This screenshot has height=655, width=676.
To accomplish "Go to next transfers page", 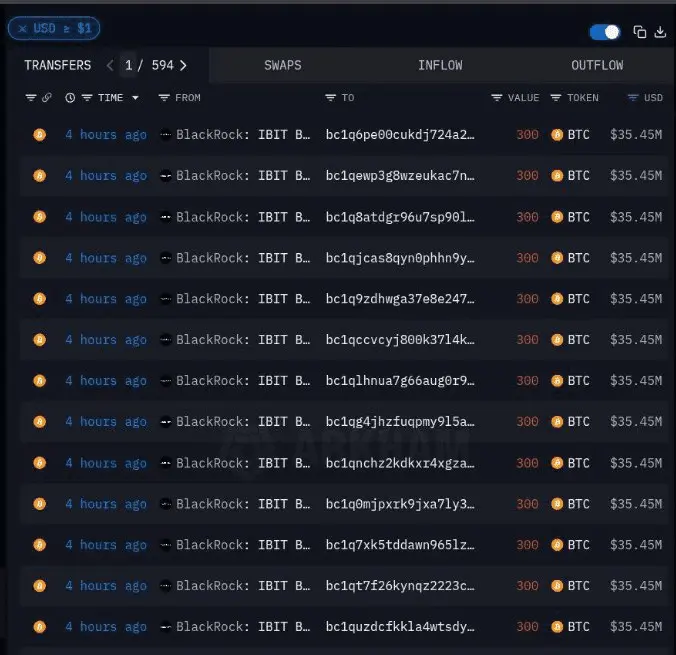I will 183,65.
